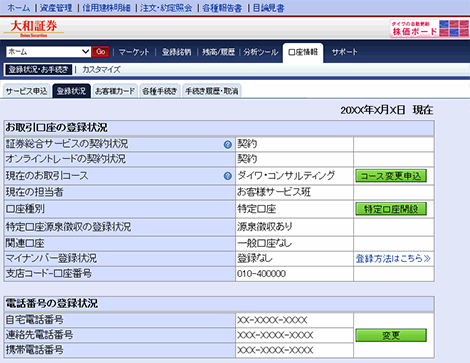Click the 支店コード-口座番号 label
This screenshot has height=363, width=470.
pos(49,273)
